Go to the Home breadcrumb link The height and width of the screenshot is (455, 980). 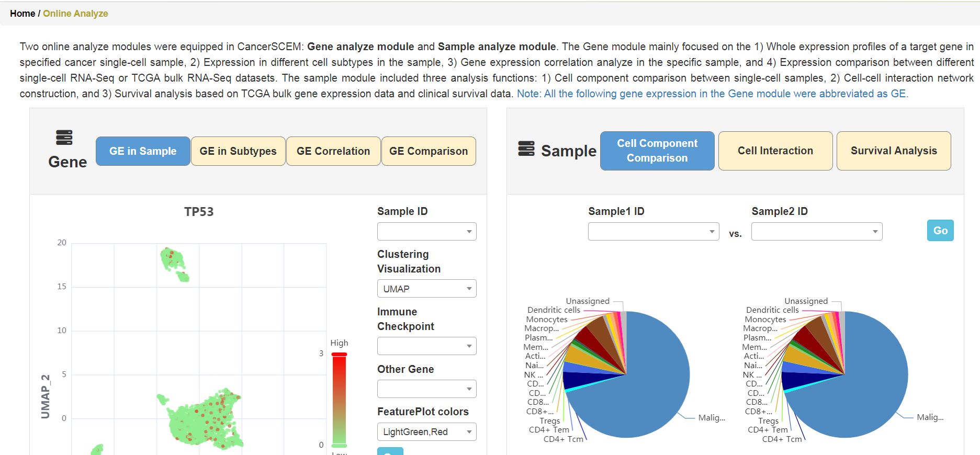[22, 14]
